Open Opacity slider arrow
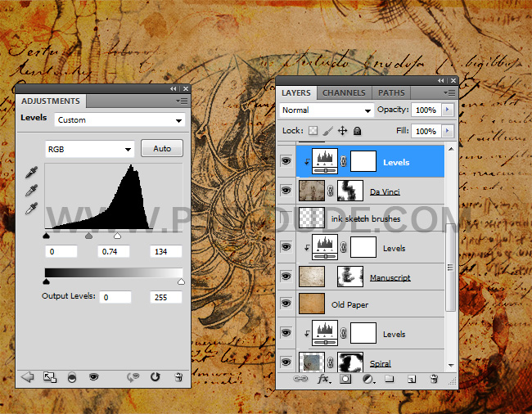This screenshot has width=532, height=414. tap(448, 110)
